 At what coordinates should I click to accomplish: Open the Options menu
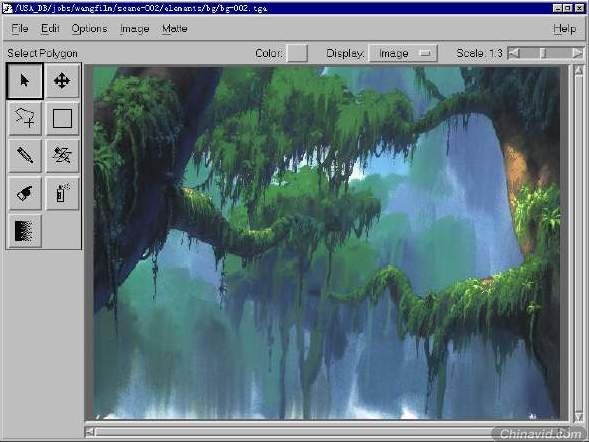point(89,29)
